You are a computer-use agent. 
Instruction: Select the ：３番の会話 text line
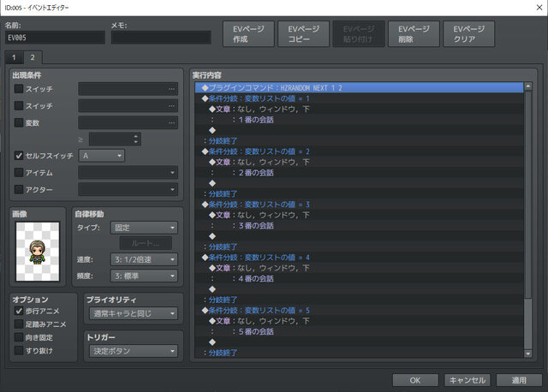coord(359,225)
